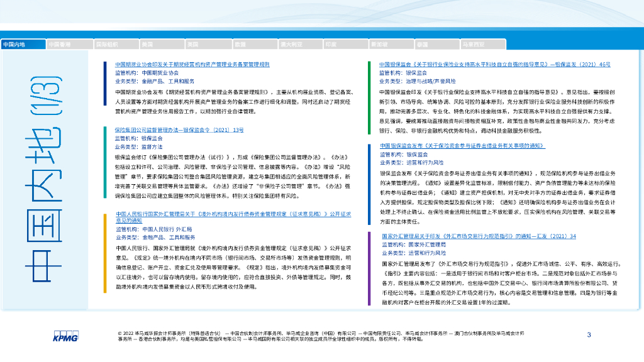Click page number 3 in footer
The width and height of the screenshot is (644, 362).
coord(589,335)
